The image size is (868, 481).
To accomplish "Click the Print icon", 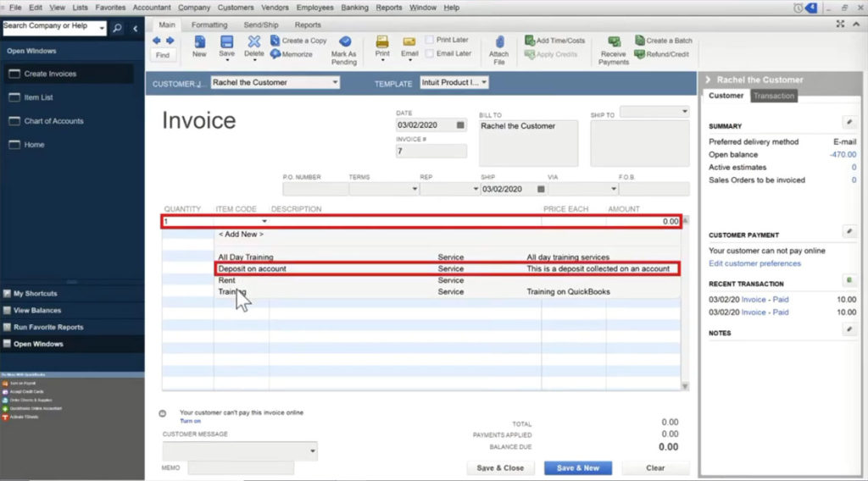I will (x=382, y=41).
